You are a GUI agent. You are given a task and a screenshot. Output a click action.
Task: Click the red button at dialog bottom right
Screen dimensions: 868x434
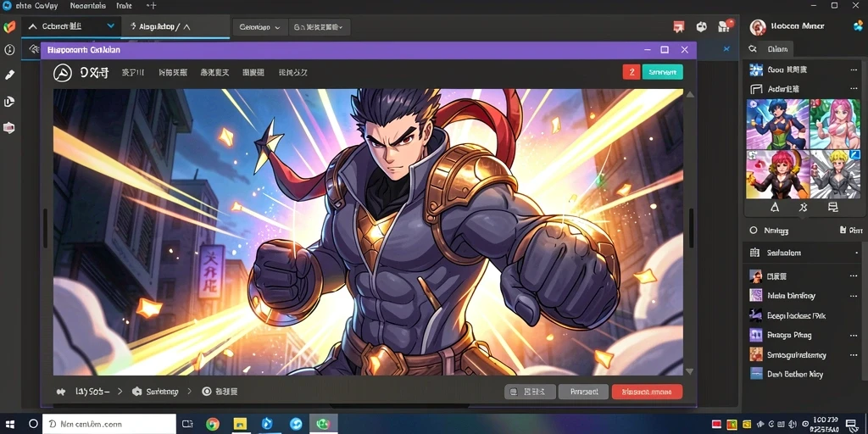click(x=647, y=392)
